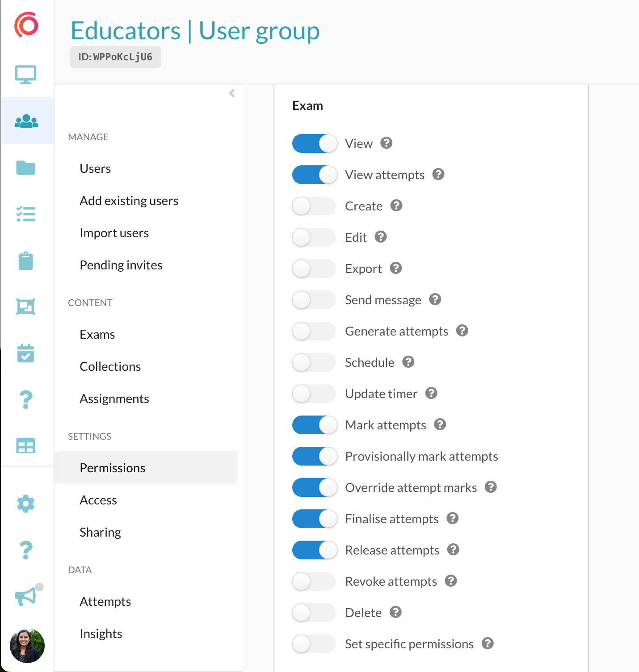Image resolution: width=639 pixels, height=672 pixels.
Task: Show help for Revoke attempts permission
Action: [451, 581]
